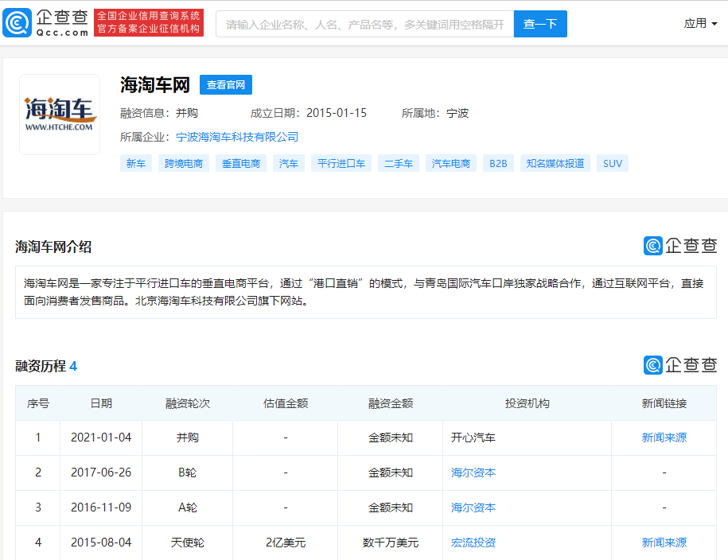
Task: Click the 查一下 search button
Action: click(x=539, y=24)
